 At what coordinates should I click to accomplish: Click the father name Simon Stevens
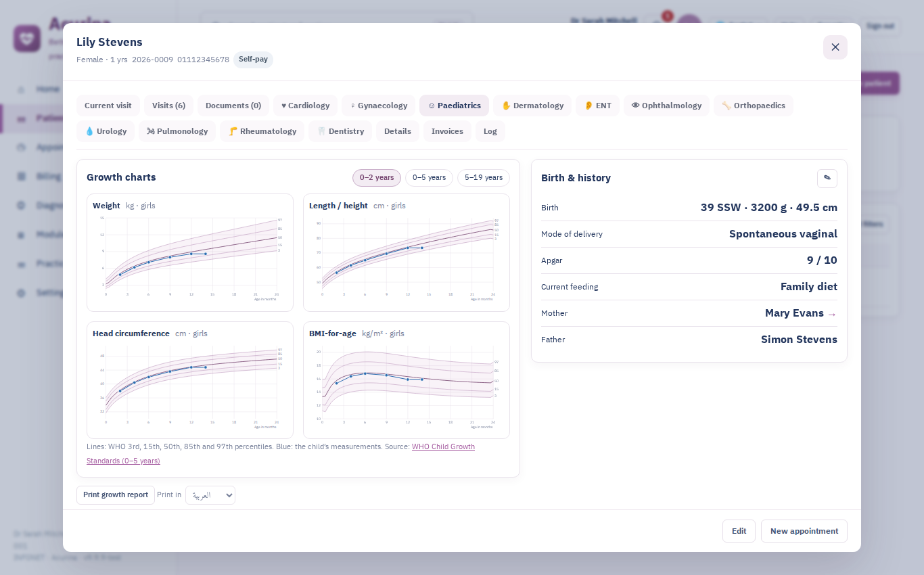tap(799, 340)
